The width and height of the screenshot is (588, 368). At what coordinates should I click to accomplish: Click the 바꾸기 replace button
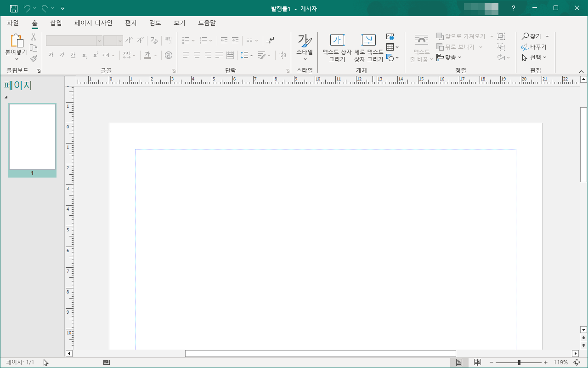click(534, 47)
